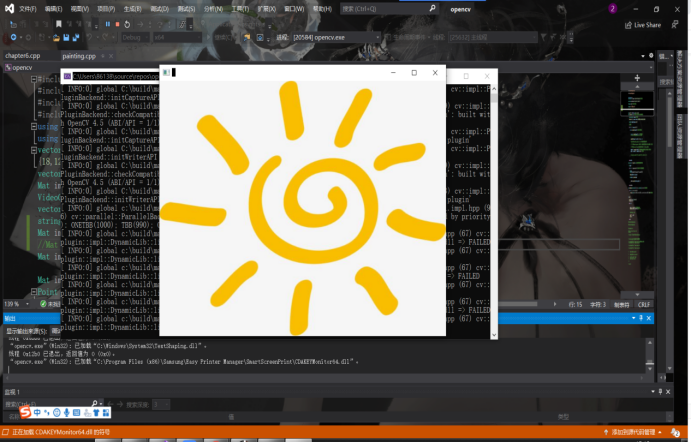Switch to the chapter6.cpp tab
691x442 pixels.
[22, 56]
